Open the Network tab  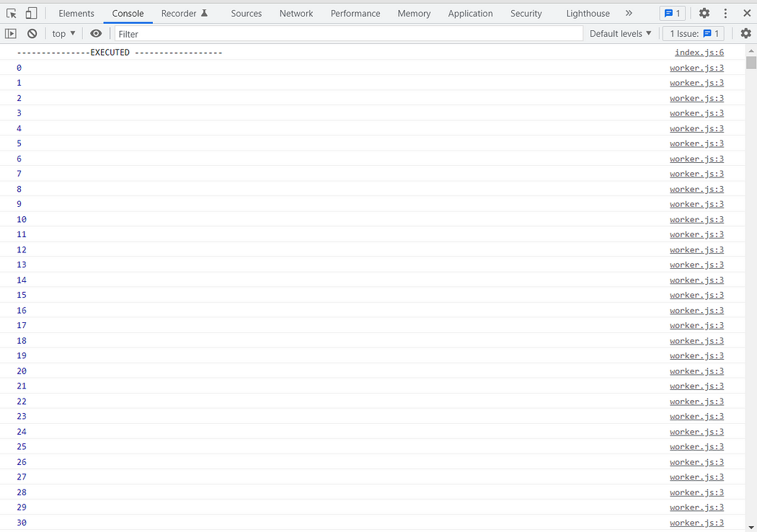tap(296, 14)
